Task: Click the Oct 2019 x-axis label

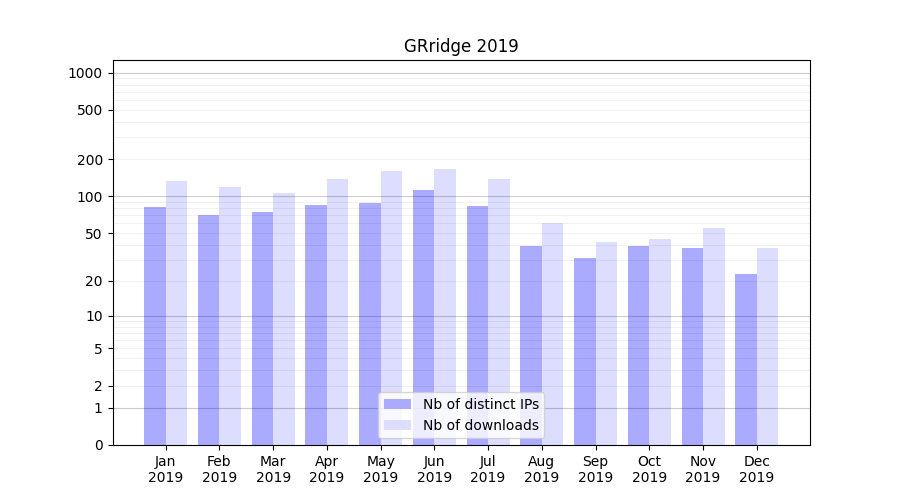Action: (x=649, y=469)
